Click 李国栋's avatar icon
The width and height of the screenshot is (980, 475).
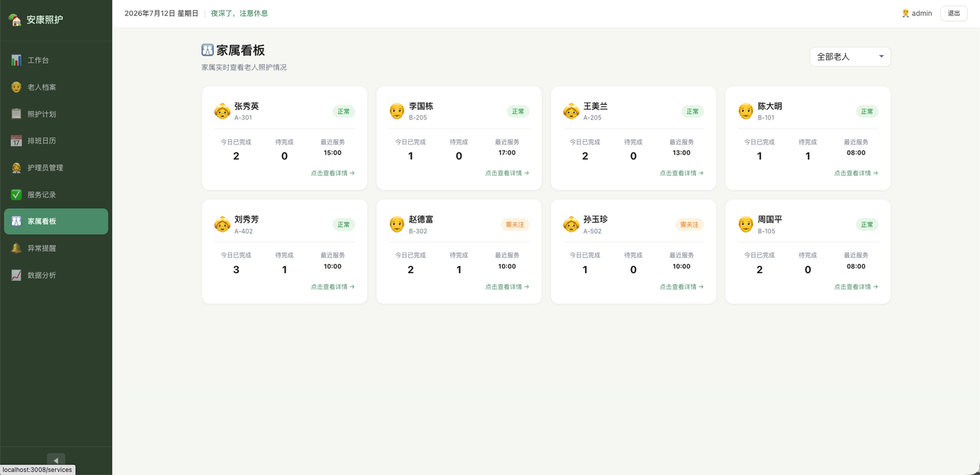click(x=397, y=111)
